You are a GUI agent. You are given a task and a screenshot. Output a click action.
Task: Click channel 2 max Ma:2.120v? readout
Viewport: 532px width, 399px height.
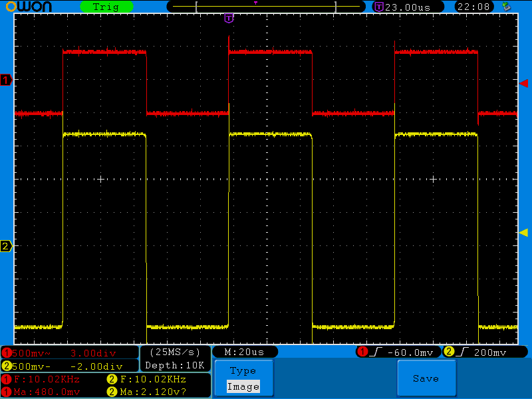coord(154,392)
